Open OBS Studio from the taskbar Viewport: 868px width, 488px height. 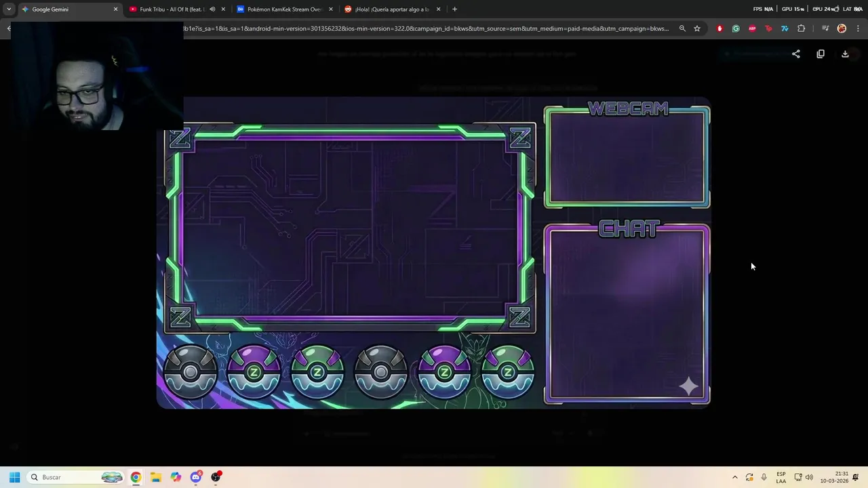(x=216, y=477)
